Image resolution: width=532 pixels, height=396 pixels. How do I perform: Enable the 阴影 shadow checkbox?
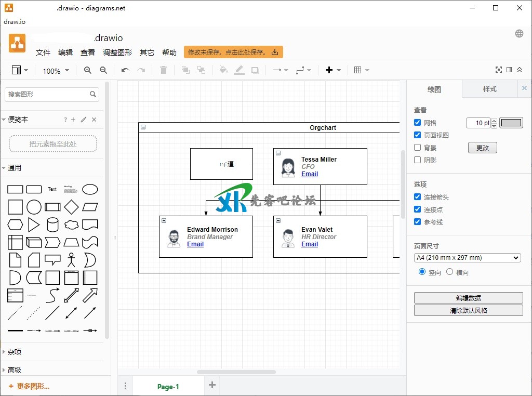click(x=418, y=160)
